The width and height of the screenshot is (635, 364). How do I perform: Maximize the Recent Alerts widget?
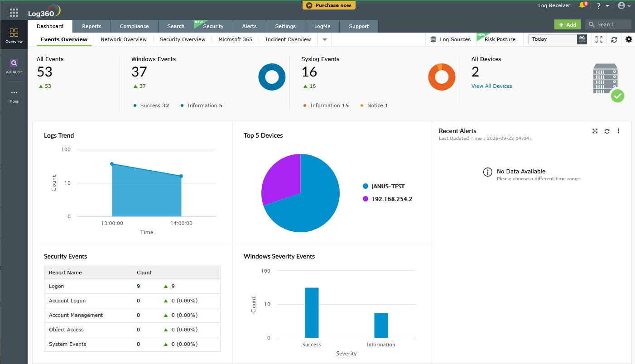(x=595, y=131)
